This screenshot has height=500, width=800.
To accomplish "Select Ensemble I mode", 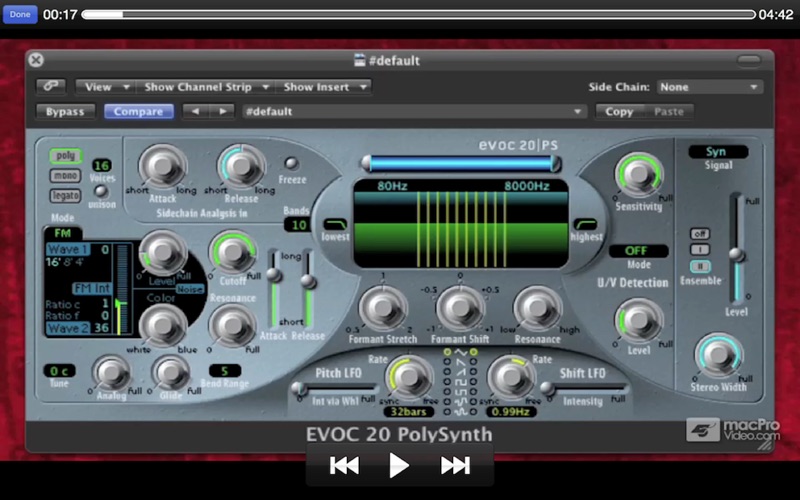I will point(700,249).
